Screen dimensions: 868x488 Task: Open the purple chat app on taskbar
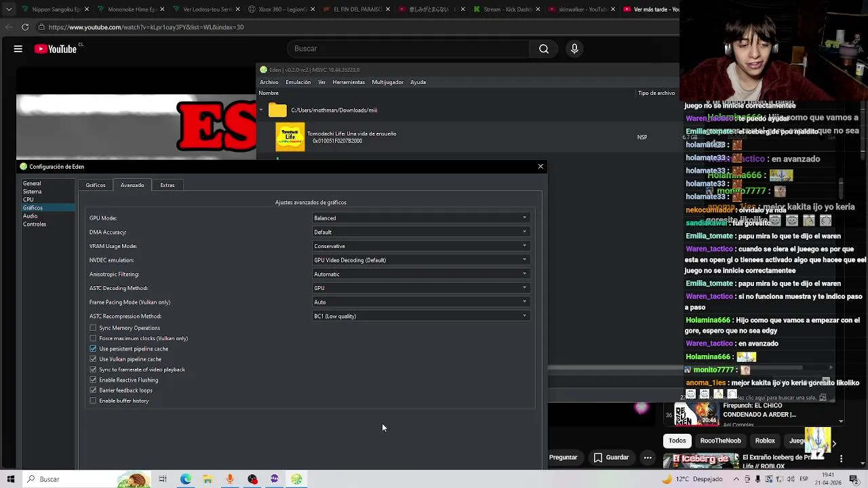pos(274,479)
